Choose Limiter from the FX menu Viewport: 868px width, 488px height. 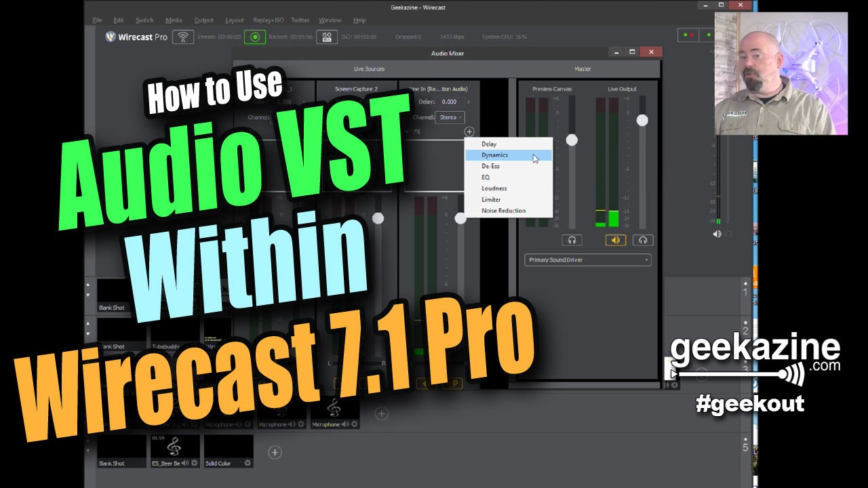(x=508, y=199)
